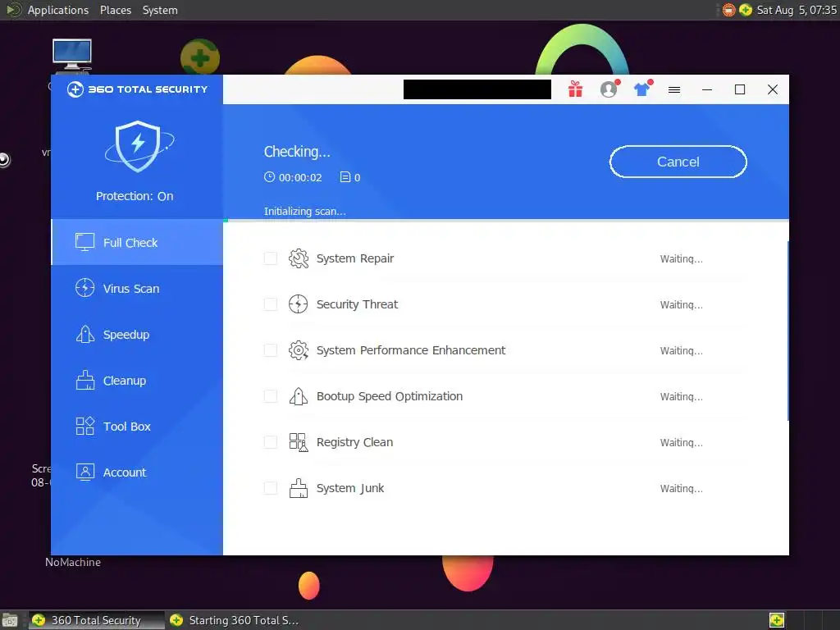Click the System Repair wrench gear icon

point(299,258)
